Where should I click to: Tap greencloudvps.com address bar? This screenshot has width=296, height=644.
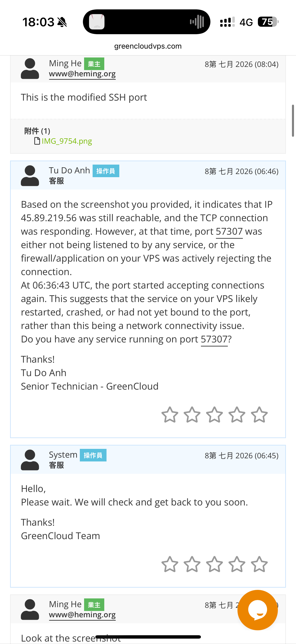pos(148,46)
